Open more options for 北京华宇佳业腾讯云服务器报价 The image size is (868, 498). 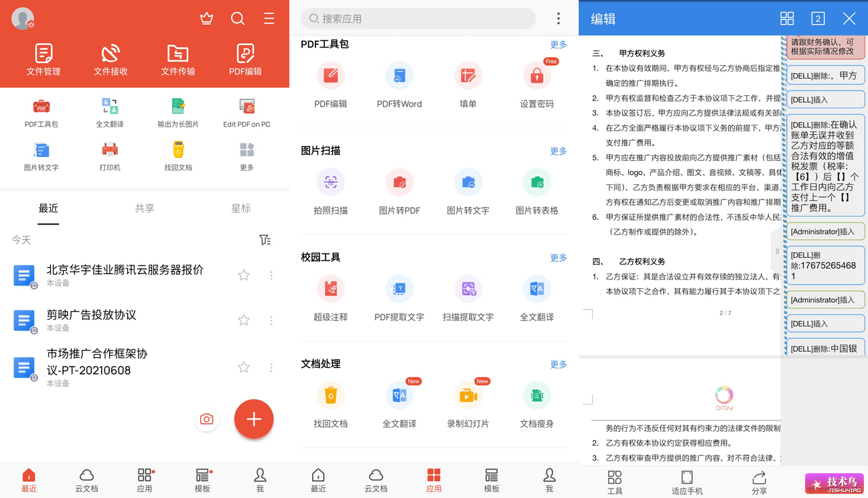(271, 275)
